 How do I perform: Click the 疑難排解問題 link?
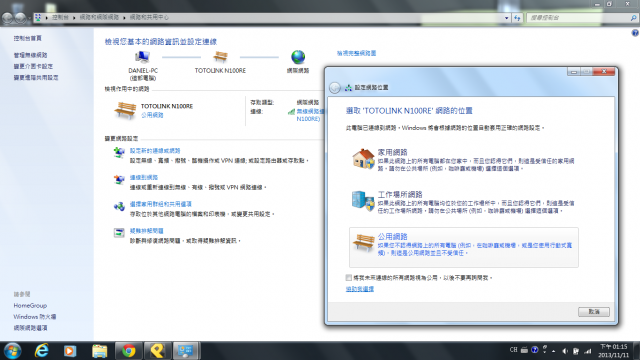coord(147,231)
